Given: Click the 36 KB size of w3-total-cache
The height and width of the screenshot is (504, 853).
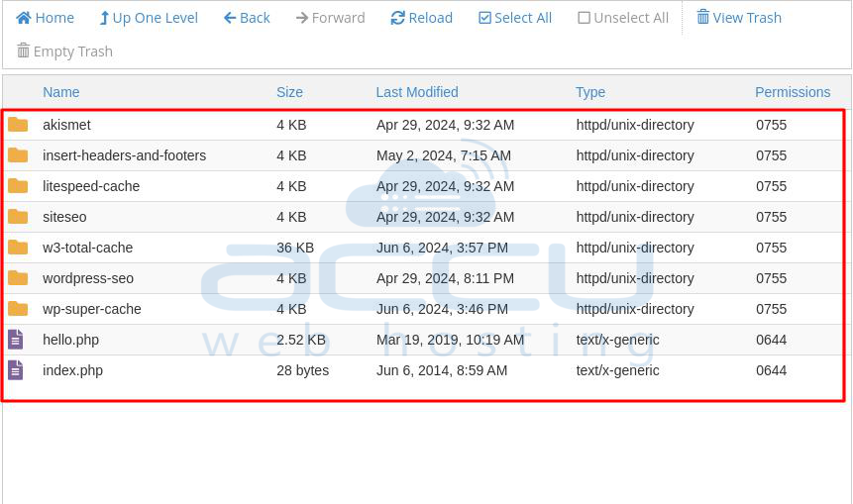Looking at the screenshot, I should [295, 248].
